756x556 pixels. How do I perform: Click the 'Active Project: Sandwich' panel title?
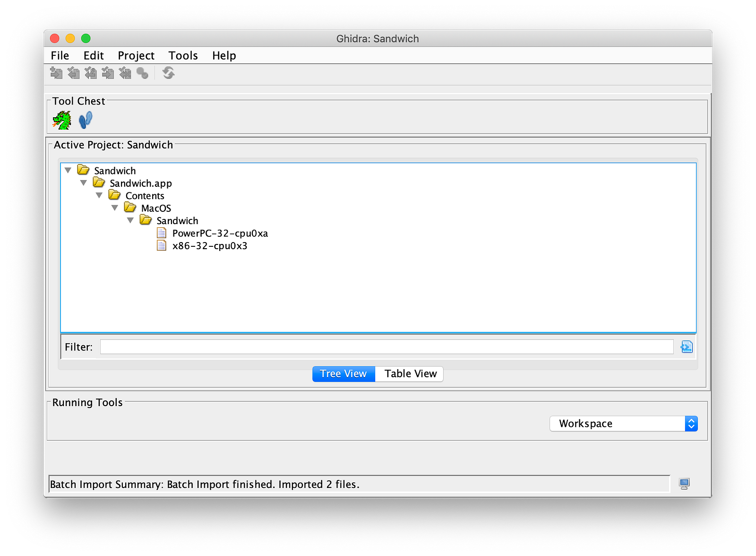click(113, 145)
